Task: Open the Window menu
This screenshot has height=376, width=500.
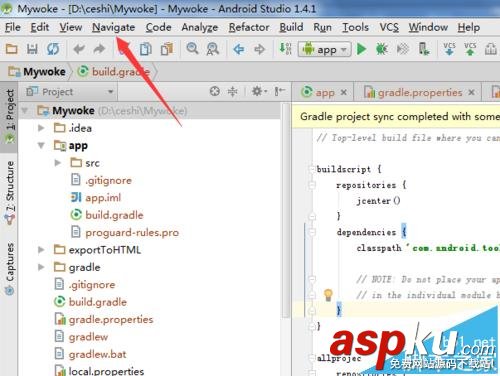Action: [x=428, y=27]
